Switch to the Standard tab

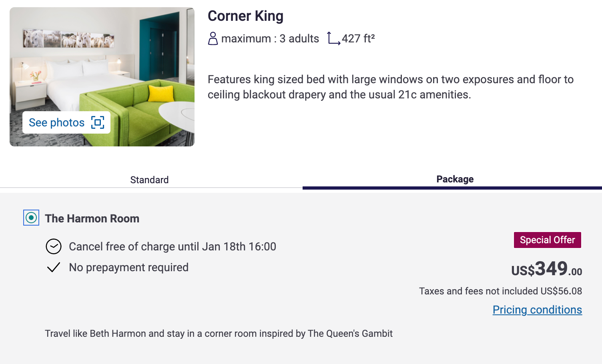coord(149,180)
